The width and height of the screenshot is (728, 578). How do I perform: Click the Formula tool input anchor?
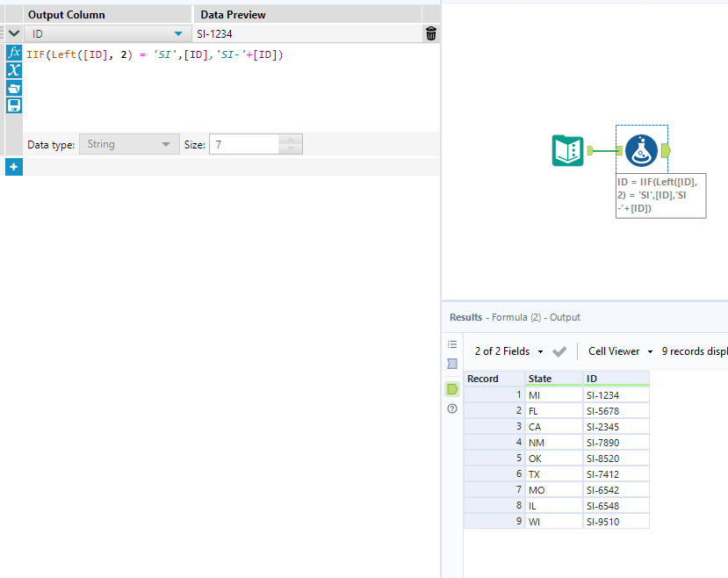click(619, 150)
